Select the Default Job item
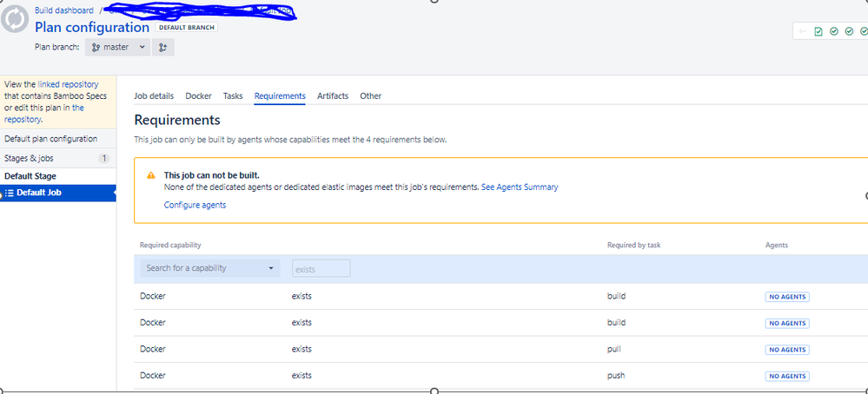 (x=58, y=193)
